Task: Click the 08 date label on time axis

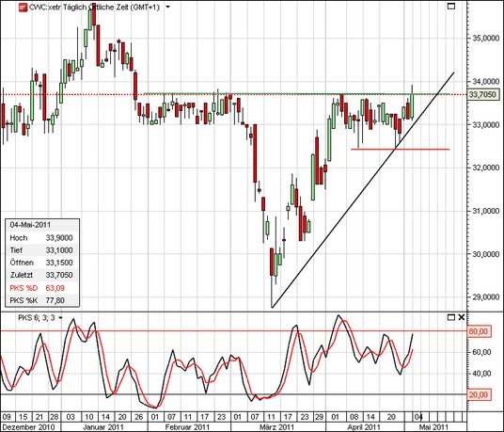Action: pos(354,417)
